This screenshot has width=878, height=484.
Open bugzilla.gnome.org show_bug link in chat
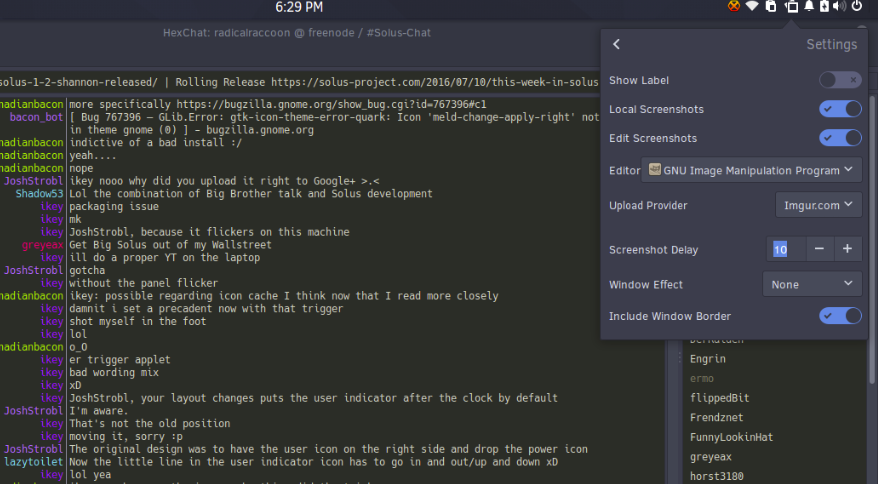[331, 104]
